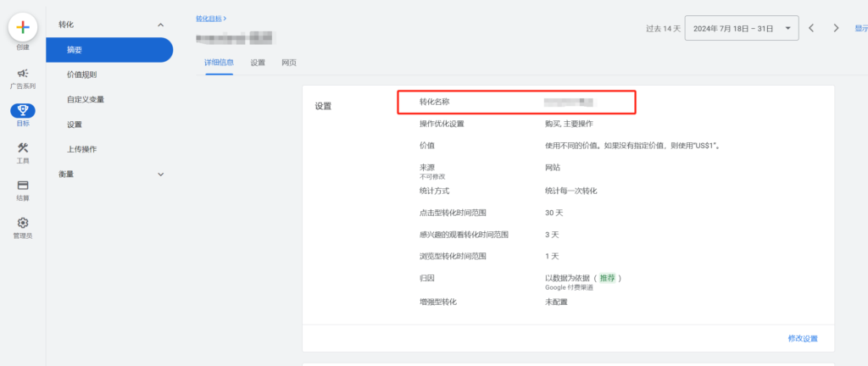Open 自定义变量 in the sidebar

[86, 99]
